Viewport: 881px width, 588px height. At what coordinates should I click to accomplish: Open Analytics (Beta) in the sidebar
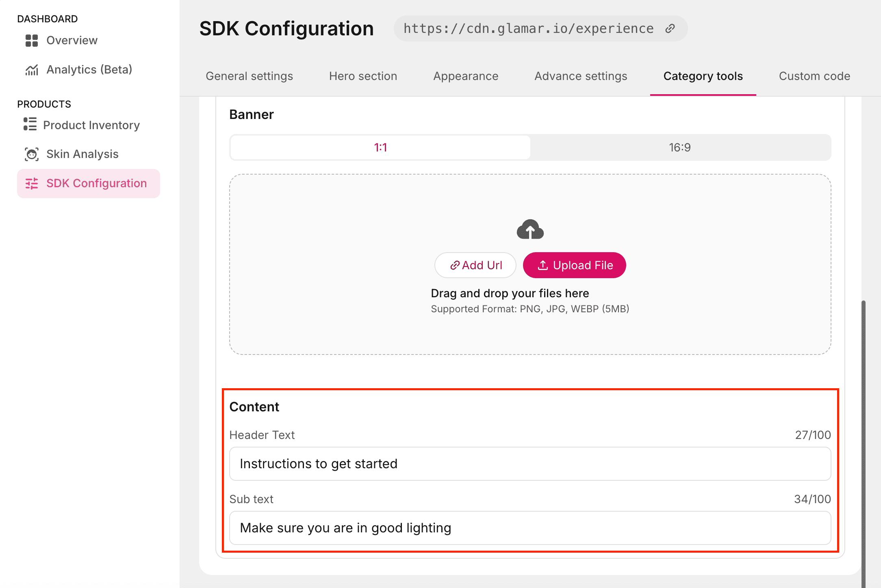point(89,70)
